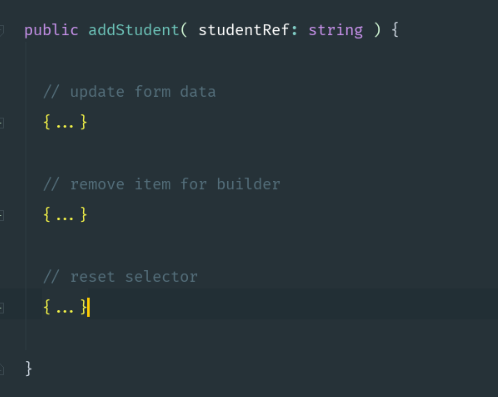Expand folded block under remove item comment
Viewport: 498px width, 397px height.
point(65,215)
